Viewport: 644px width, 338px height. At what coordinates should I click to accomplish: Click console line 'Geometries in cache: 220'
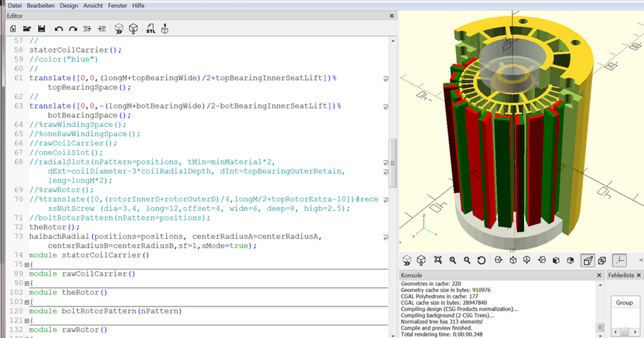click(x=432, y=283)
